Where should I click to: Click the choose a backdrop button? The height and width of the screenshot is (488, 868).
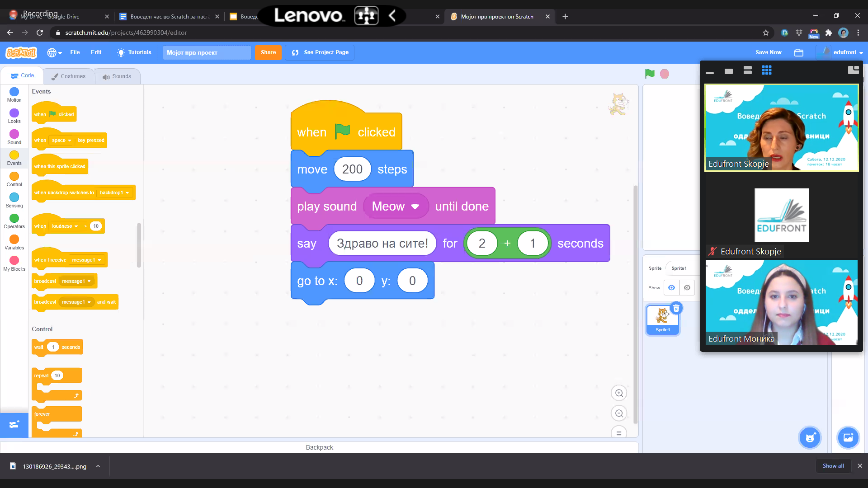pyautogui.click(x=848, y=437)
